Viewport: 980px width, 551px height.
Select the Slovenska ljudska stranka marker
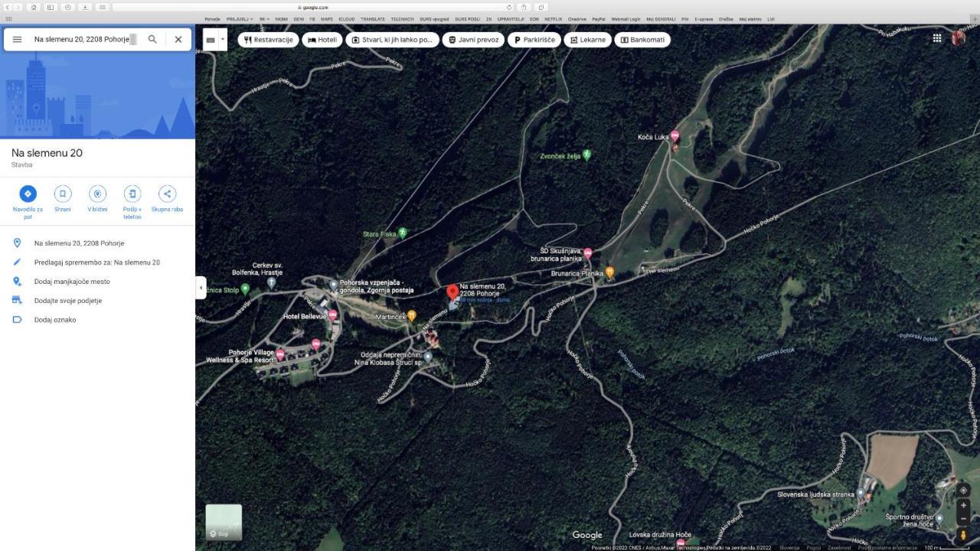tap(861, 494)
